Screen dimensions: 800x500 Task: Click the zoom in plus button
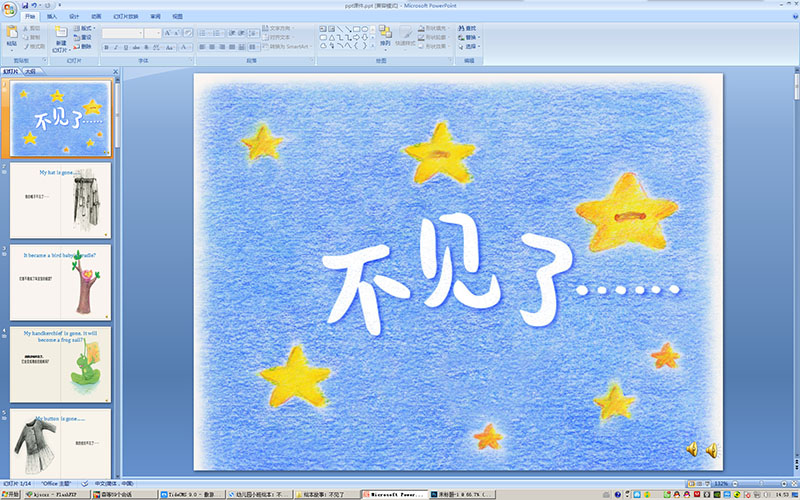coord(784,483)
